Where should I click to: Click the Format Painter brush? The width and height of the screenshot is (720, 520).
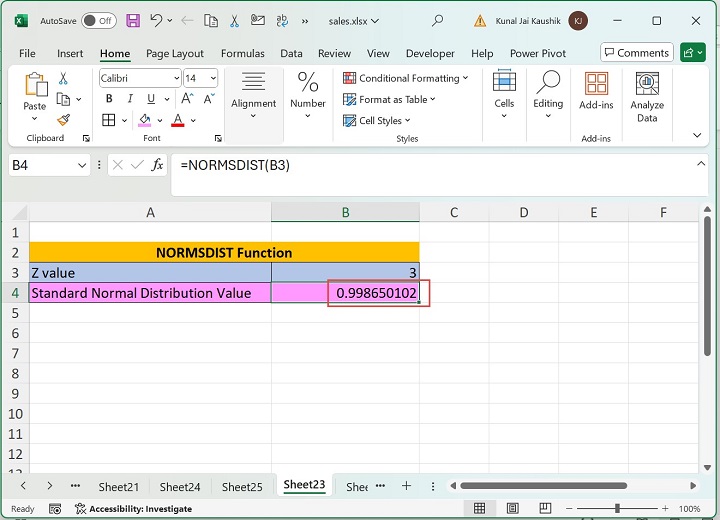point(63,120)
